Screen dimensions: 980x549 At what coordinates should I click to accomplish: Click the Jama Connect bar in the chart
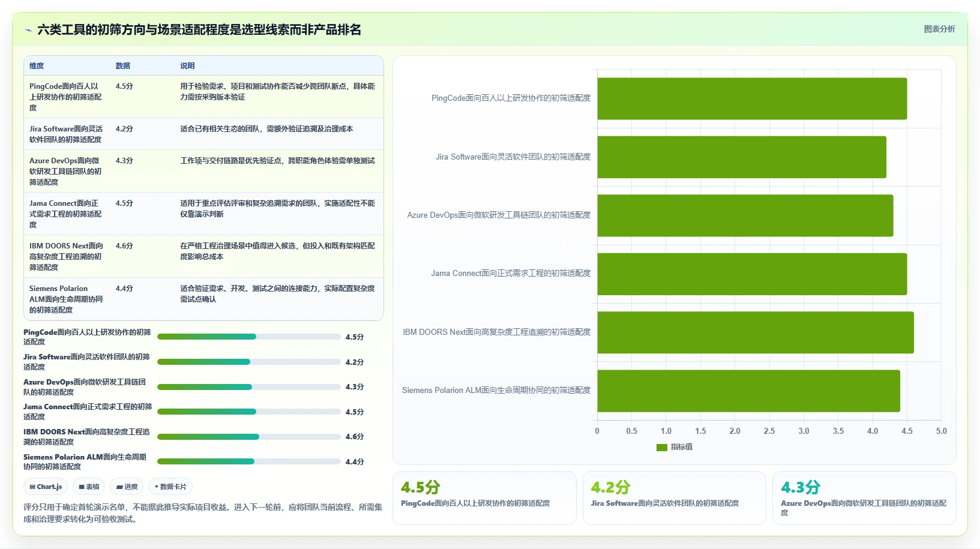(x=752, y=274)
